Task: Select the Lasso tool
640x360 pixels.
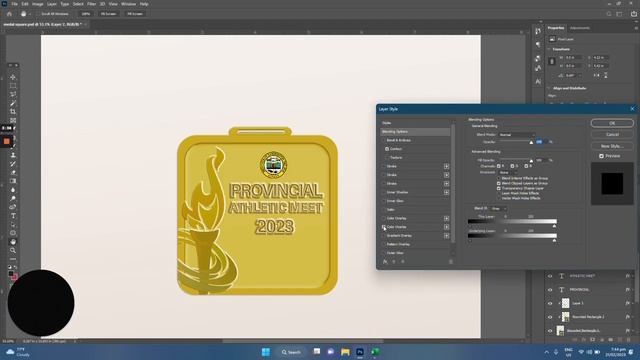Action: [x=13, y=94]
